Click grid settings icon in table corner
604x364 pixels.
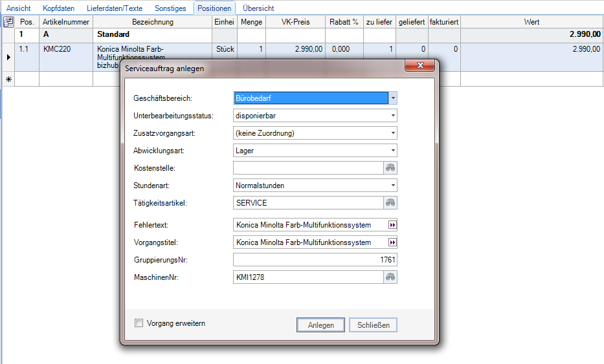(8, 22)
